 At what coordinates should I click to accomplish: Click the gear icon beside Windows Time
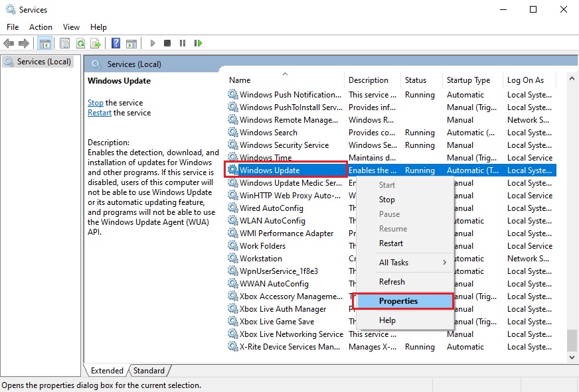point(232,157)
